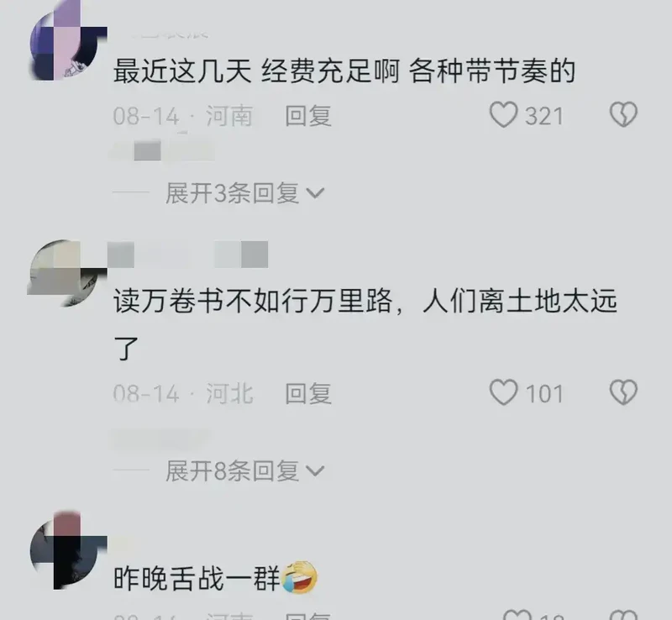Open blurred username above 读万卷书 comment
This screenshot has height=620, width=672.
tap(187, 254)
